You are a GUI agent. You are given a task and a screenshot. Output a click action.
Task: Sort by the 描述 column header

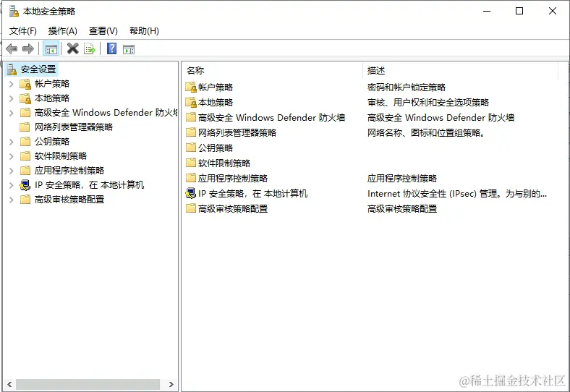pyautogui.click(x=460, y=70)
